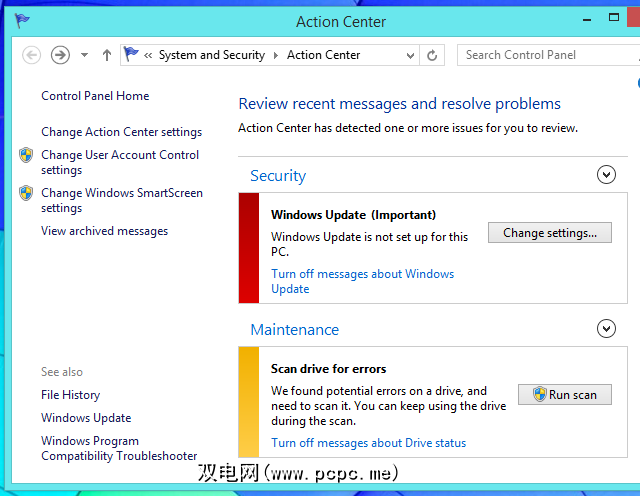
Task: Turn off messages about Windows Update
Action: point(362,281)
